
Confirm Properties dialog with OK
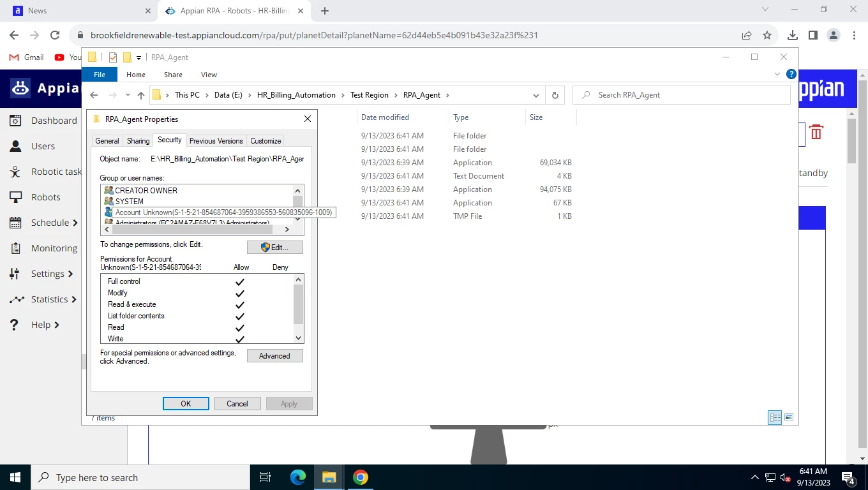coord(186,403)
